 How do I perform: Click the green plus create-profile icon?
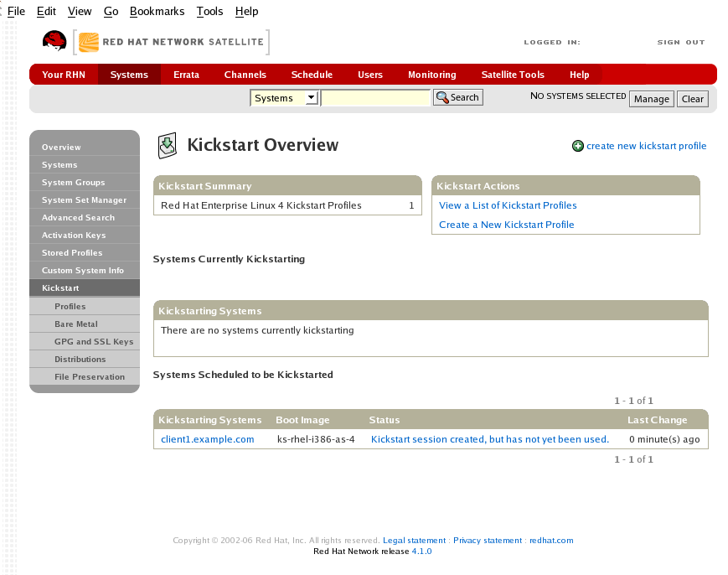(577, 146)
